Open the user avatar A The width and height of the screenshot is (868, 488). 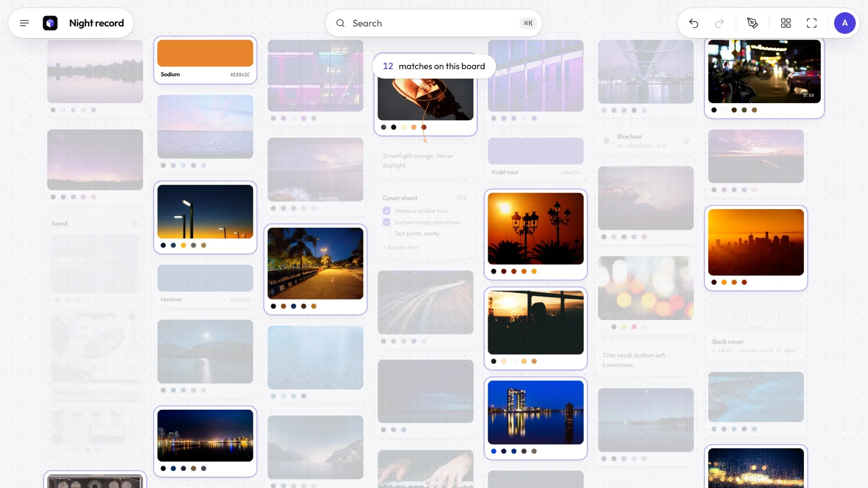click(844, 23)
